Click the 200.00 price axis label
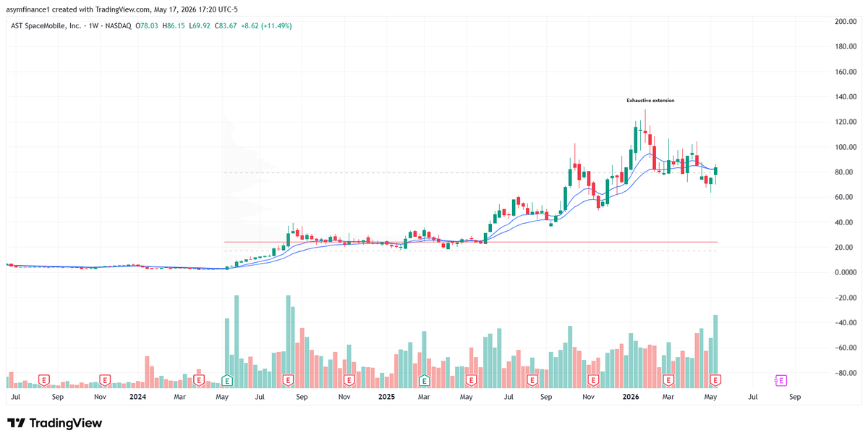 (845, 22)
